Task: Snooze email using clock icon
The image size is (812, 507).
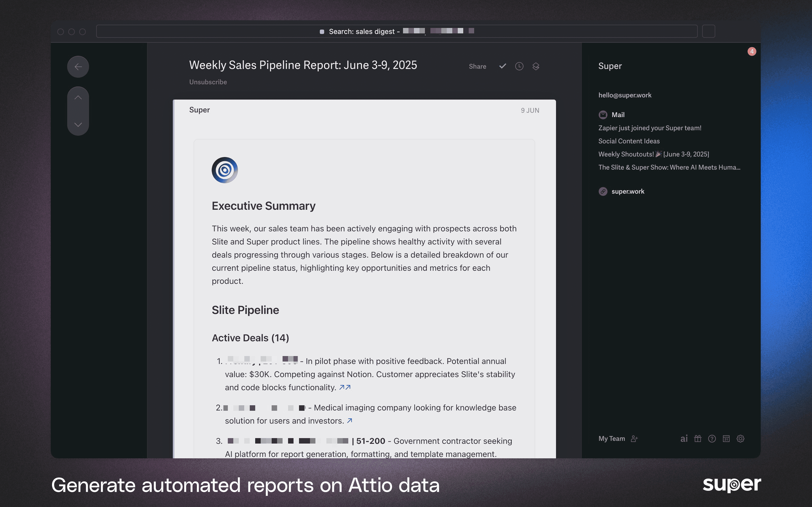Action: point(519,66)
